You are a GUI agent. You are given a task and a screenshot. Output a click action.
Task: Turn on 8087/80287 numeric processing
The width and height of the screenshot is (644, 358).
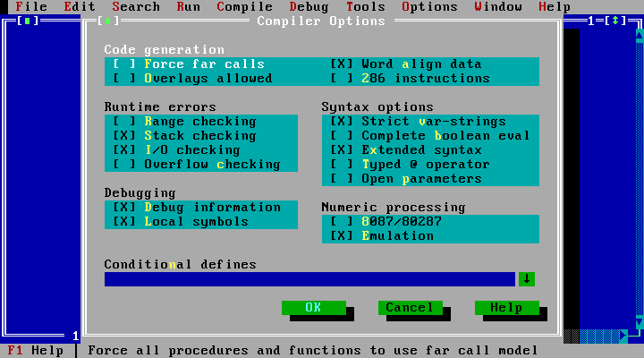point(343,222)
